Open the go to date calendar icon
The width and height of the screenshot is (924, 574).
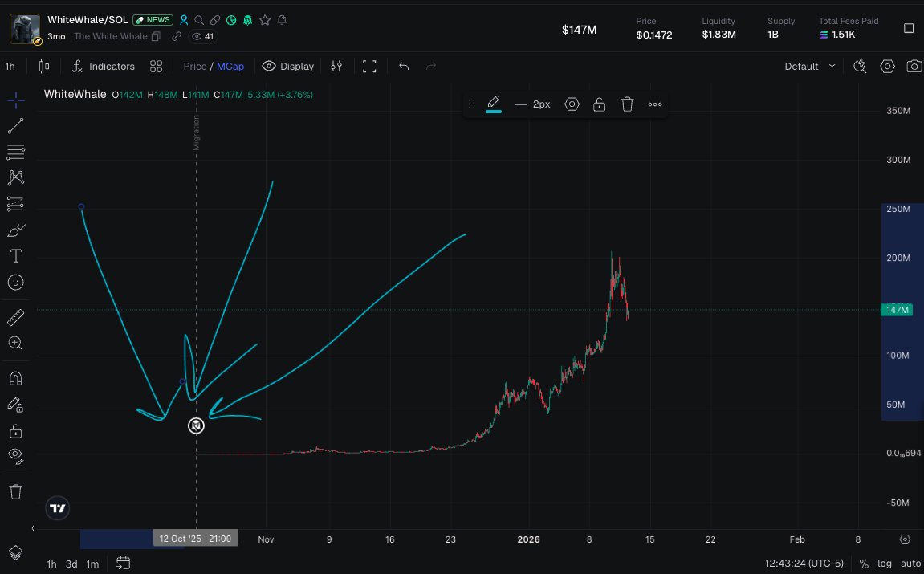click(x=123, y=564)
